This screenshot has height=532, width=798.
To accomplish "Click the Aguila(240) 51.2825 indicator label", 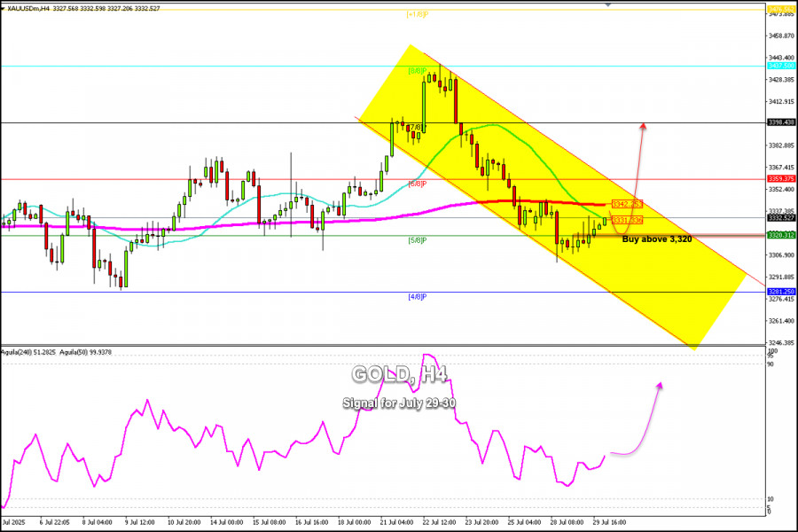I will (28, 352).
